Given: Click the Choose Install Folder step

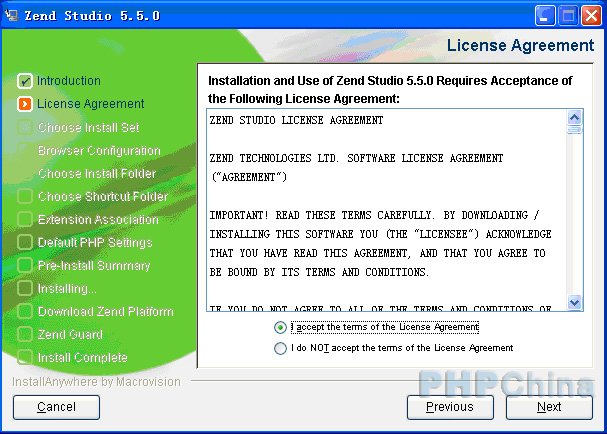Looking at the screenshot, I should tap(97, 173).
